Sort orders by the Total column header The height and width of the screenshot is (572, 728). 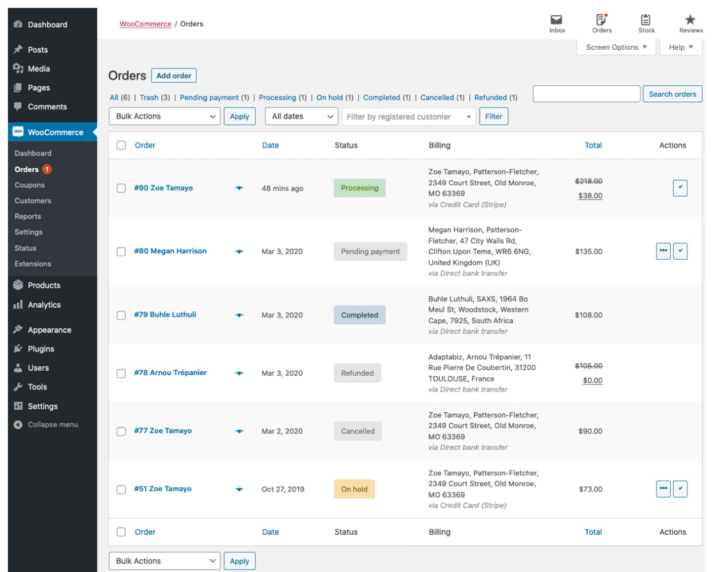click(593, 145)
